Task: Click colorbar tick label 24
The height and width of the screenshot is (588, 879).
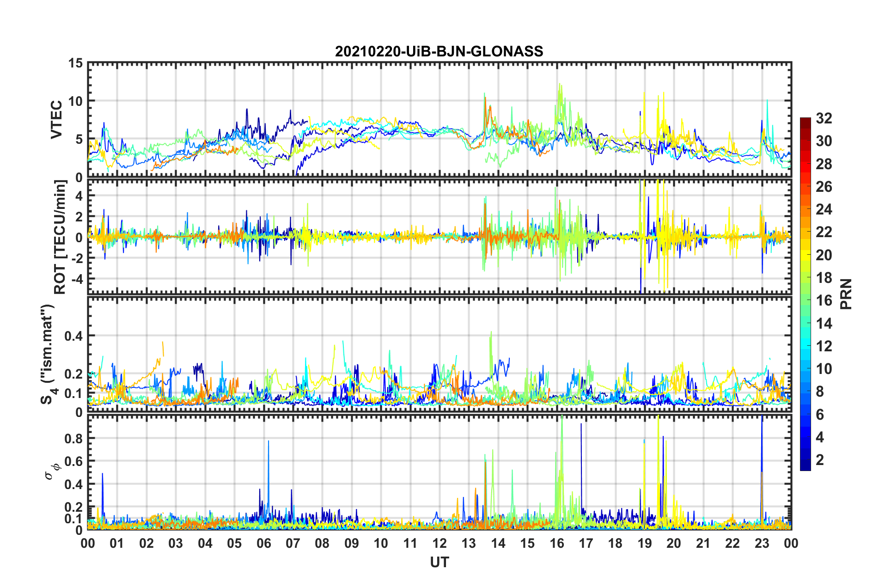Action: point(824,209)
